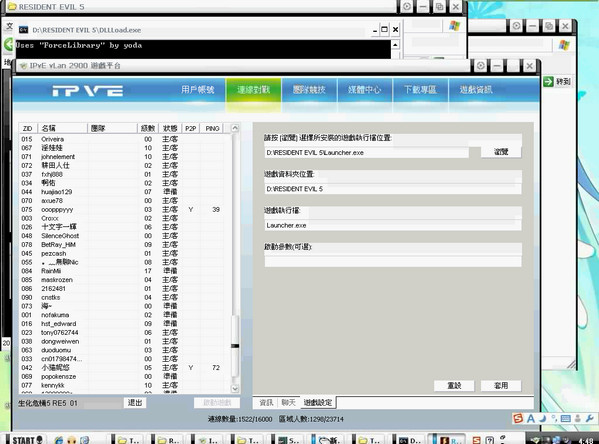Switch to the 聊天 bottom tab
Viewport: 599px width, 444px height.
pyautogui.click(x=288, y=402)
